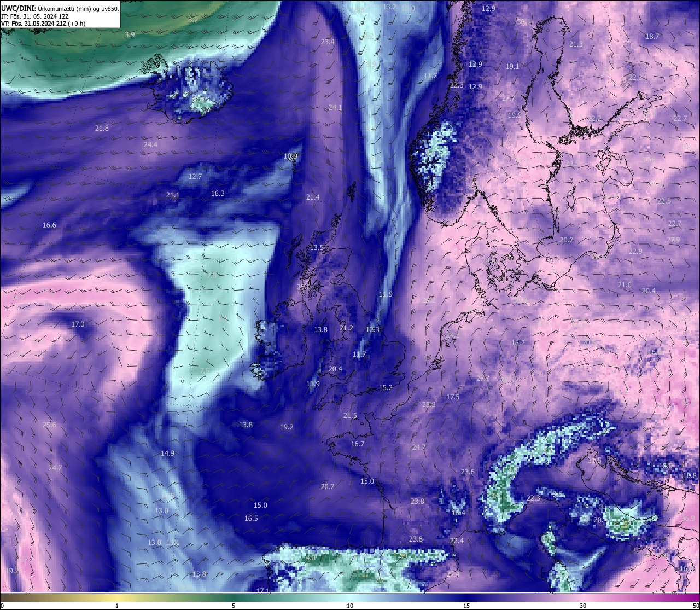This screenshot has width=700, height=610.
Task: Click the 12.7 value label
Action: [x=195, y=176]
